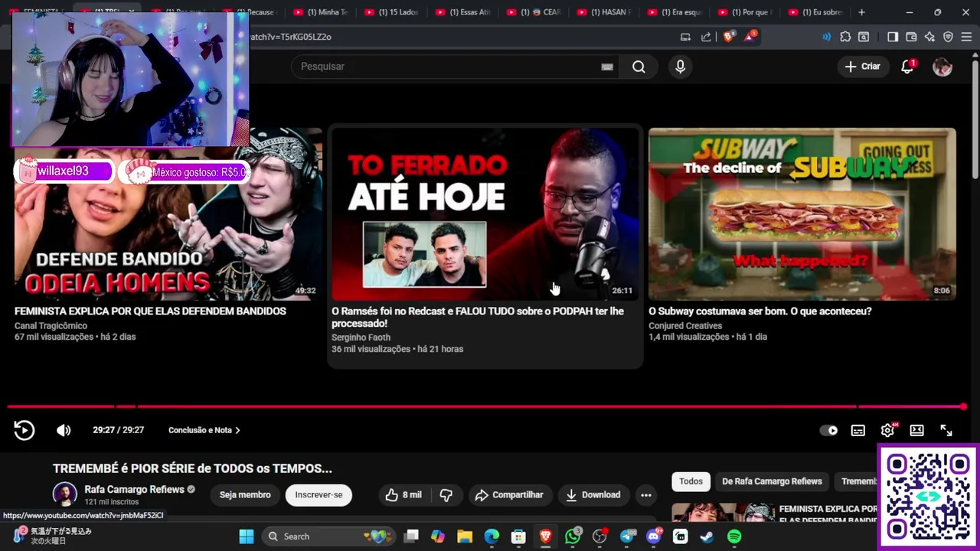Screen dimensions: 980x551
Task: Click the Compartilhar share button
Action: pyautogui.click(x=509, y=495)
